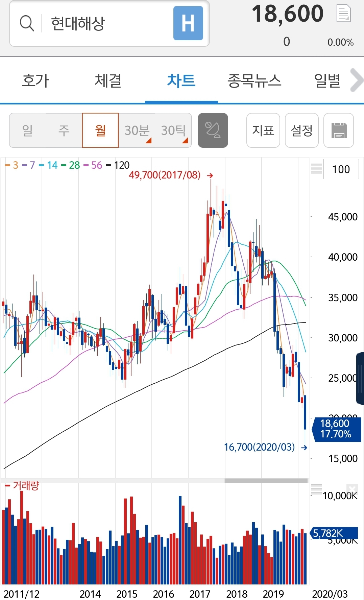
Task: Open the 30분 minute interval dropdown
Action: (x=137, y=130)
